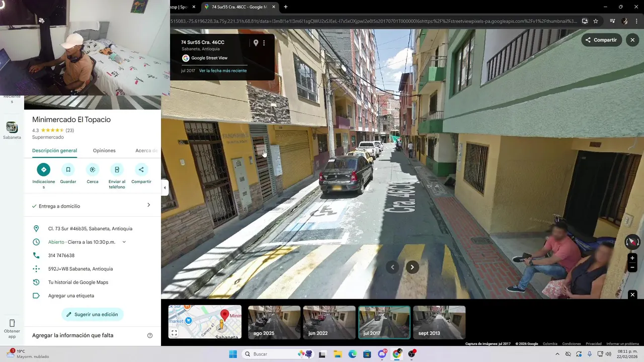Click the Compartir button in Street View
Viewport: 644px width, 362px height.
601,40
